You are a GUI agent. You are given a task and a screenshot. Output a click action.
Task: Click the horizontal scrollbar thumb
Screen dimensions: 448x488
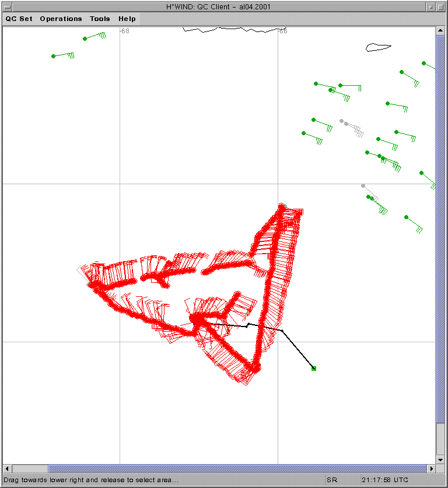(233, 469)
